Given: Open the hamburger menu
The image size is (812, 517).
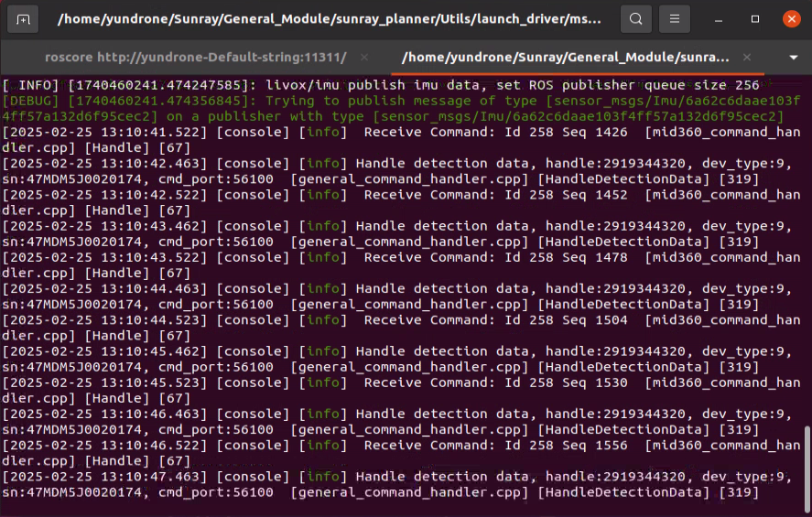Looking at the screenshot, I should click(x=675, y=19).
